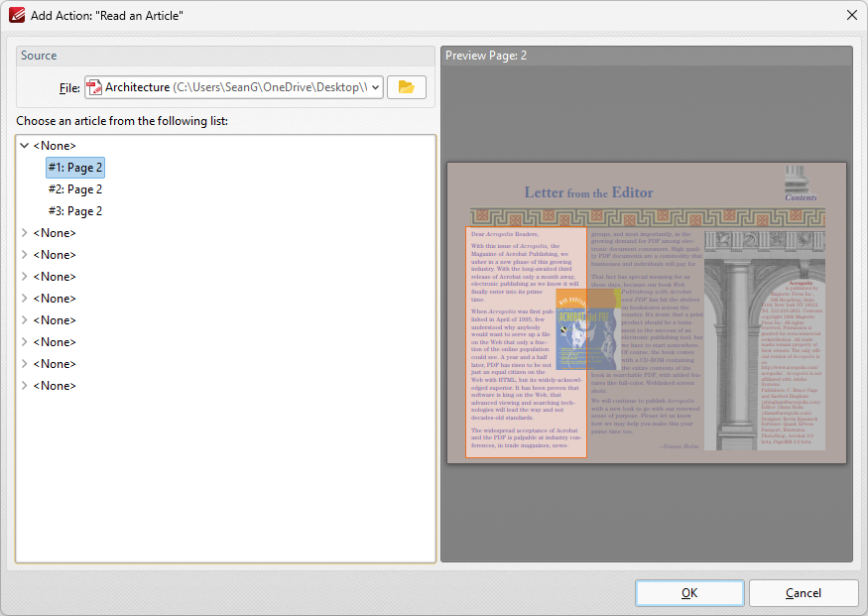Expand the fifth <None> article node
This screenshot has height=616, width=868.
click(24, 298)
